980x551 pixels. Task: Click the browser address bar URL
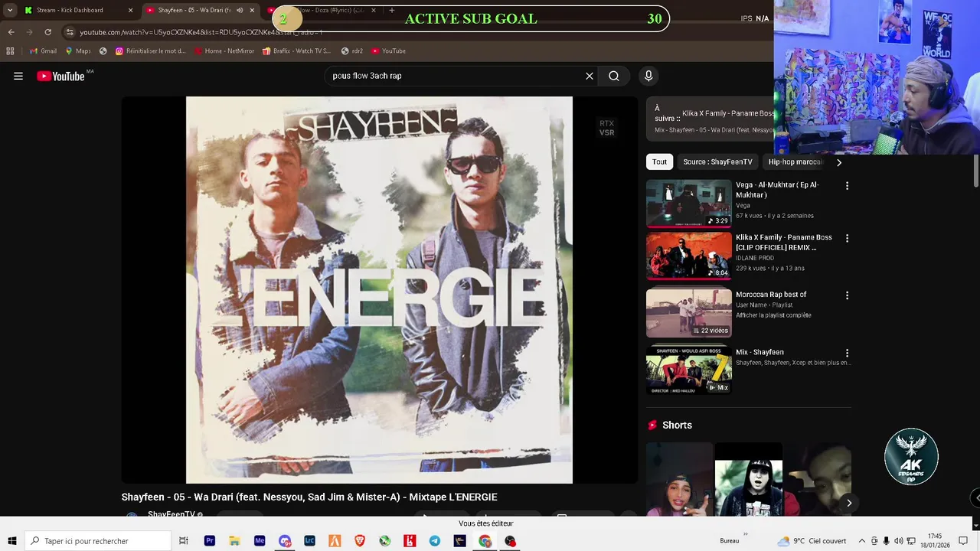201,32
